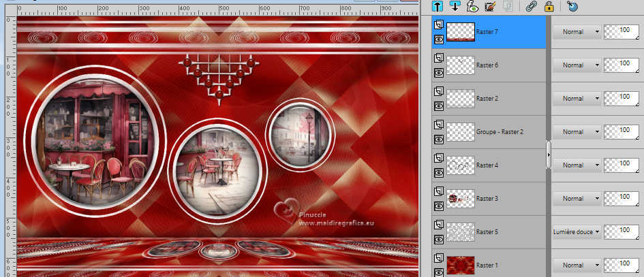
Task: Toggle visibility of Groupe - Raster 2
Action: pos(439,140)
